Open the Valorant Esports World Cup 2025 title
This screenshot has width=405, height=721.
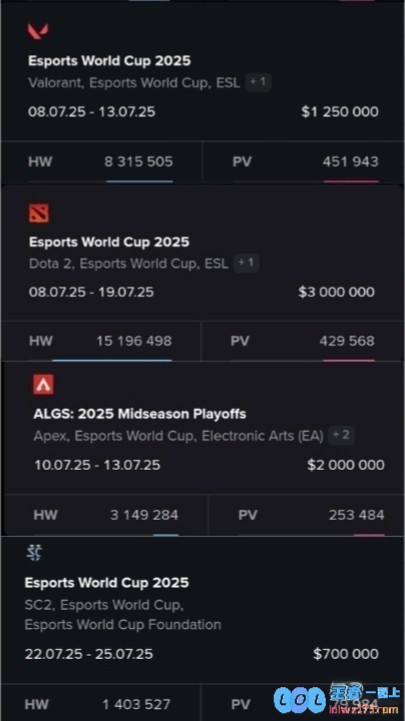coord(109,61)
